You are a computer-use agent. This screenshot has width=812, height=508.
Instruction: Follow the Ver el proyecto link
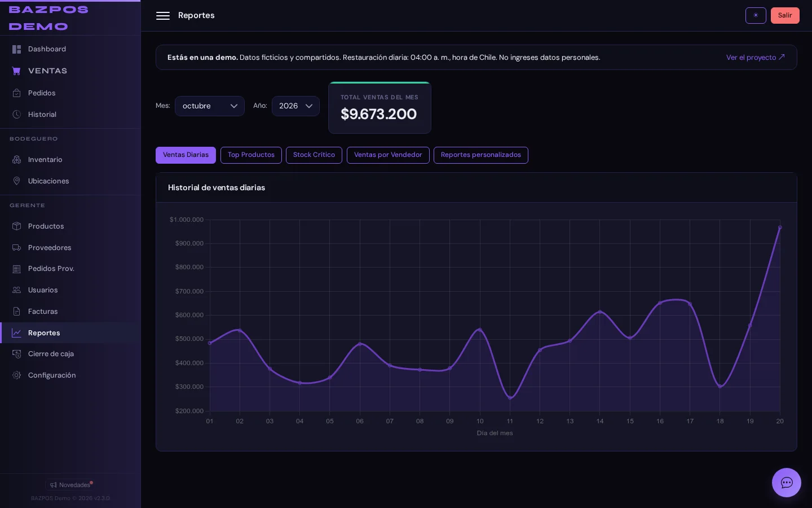(755, 58)
